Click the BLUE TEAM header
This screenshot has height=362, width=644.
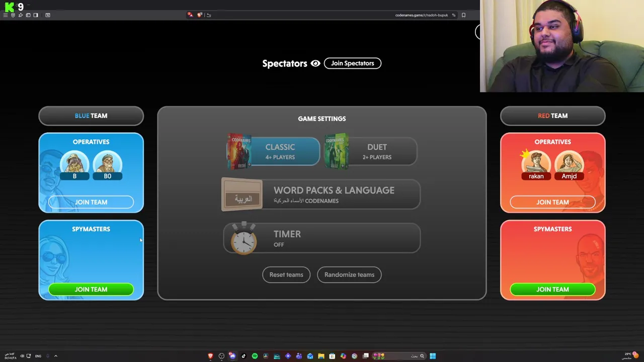click(x=91, y=116)
